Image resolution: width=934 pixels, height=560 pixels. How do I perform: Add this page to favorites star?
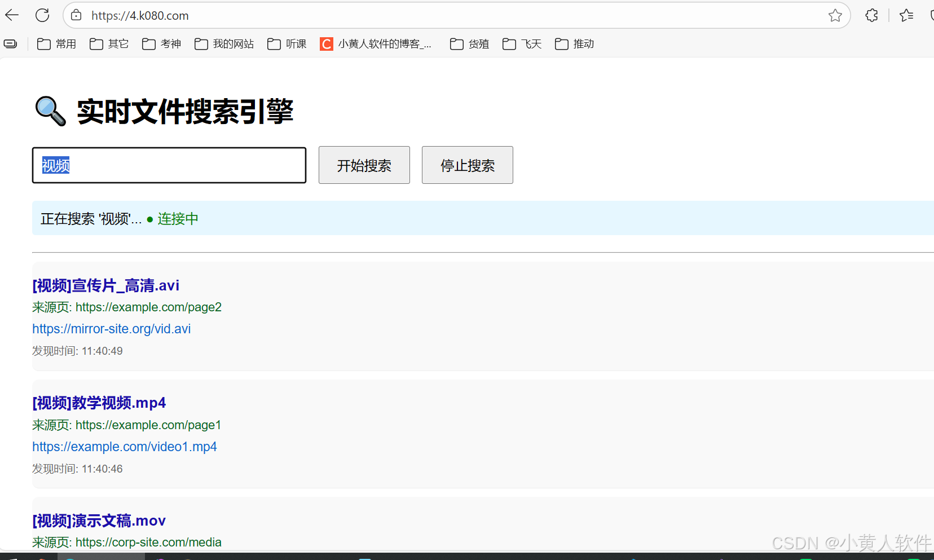coord(835,15)
